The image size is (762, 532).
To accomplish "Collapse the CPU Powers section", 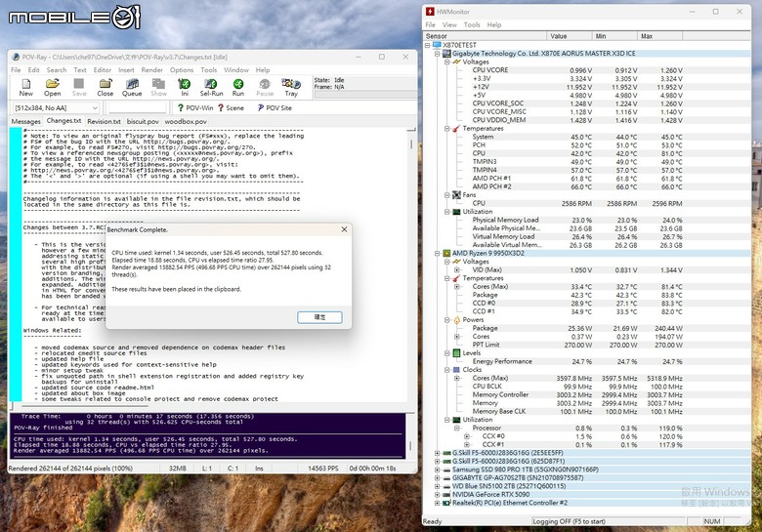I will click(x=446, y=320).
